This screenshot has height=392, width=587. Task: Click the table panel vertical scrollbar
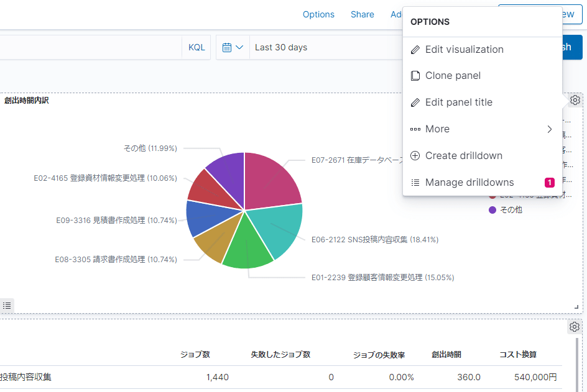[x=577, y=365]
